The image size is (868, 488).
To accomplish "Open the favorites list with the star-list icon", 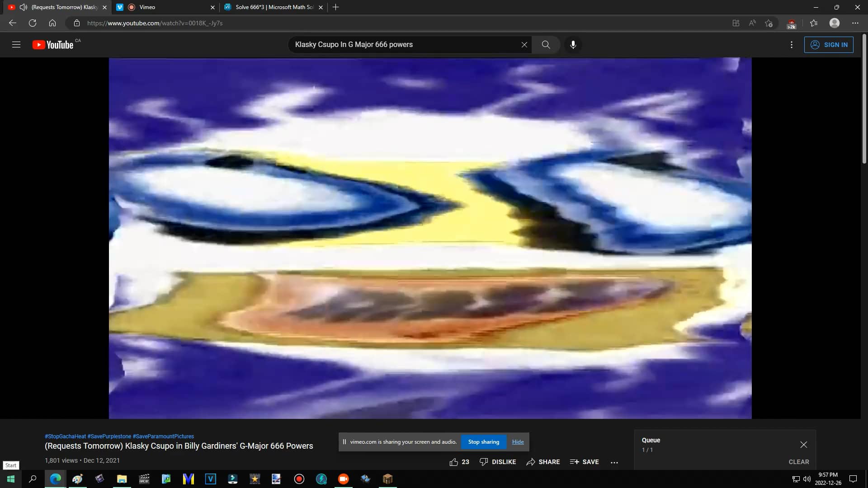I will [814, 23].
